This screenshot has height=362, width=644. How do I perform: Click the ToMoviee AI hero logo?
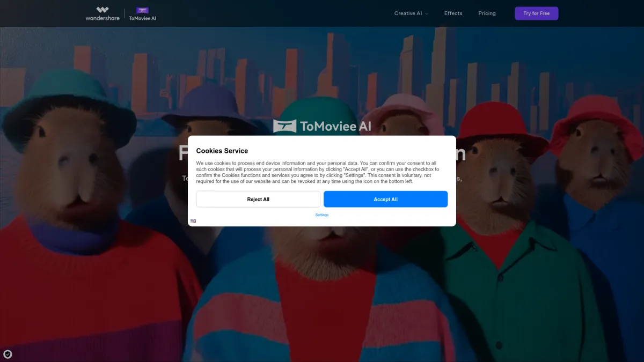pos(322,127)
